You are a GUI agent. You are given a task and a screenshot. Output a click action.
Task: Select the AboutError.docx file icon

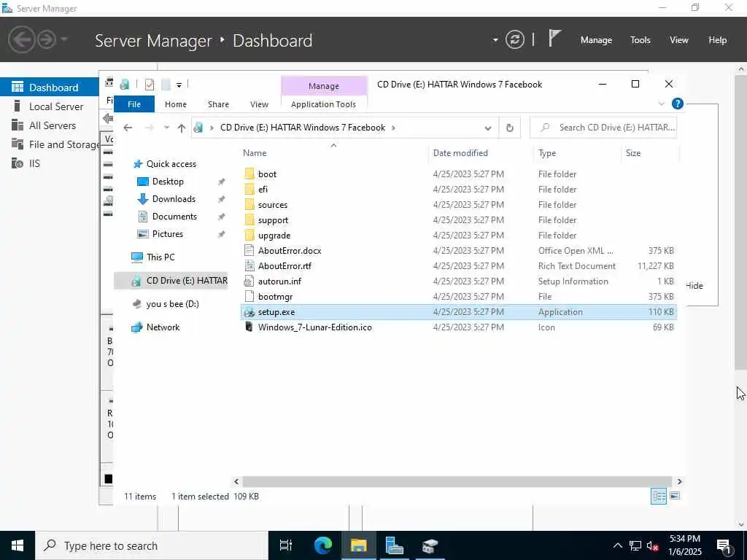[x=249, y=251]
